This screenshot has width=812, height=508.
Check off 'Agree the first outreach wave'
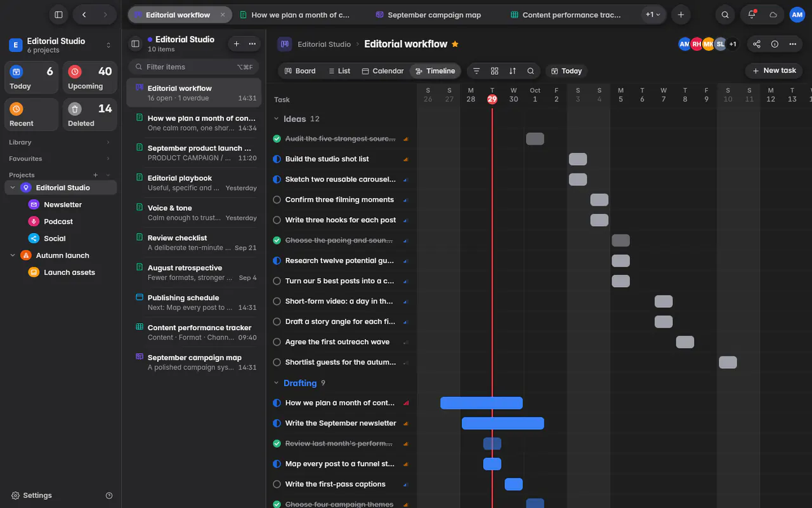coord(277,342)
